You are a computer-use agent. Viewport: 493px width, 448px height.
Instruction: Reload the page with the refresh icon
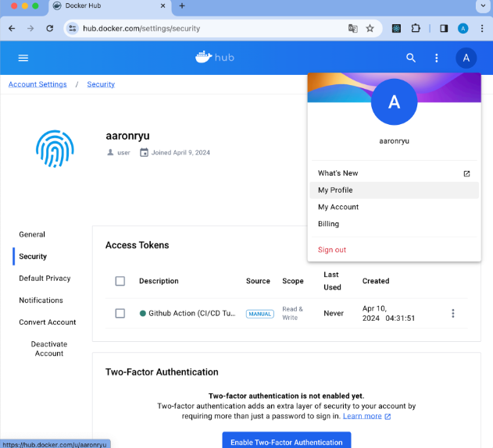pos(50,29)
